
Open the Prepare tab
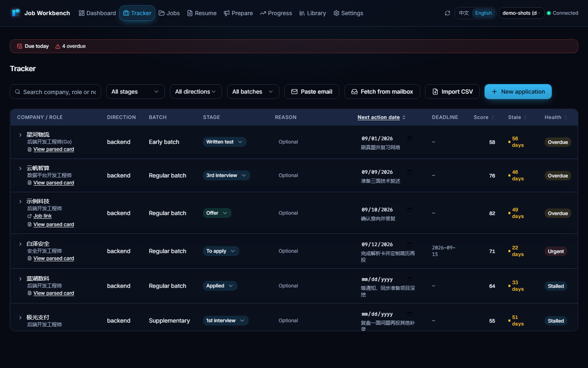pos(238,13)
